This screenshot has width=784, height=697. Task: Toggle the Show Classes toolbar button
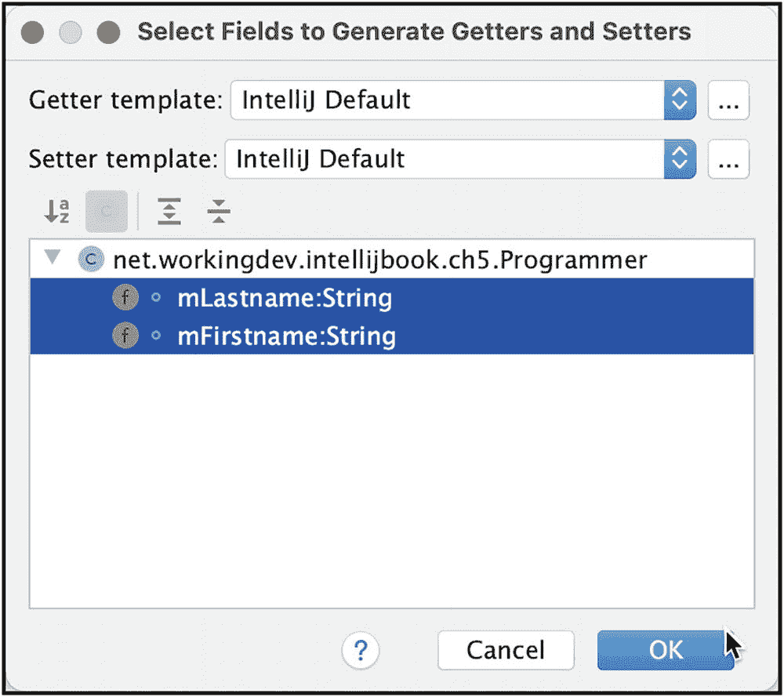(107, 212)
